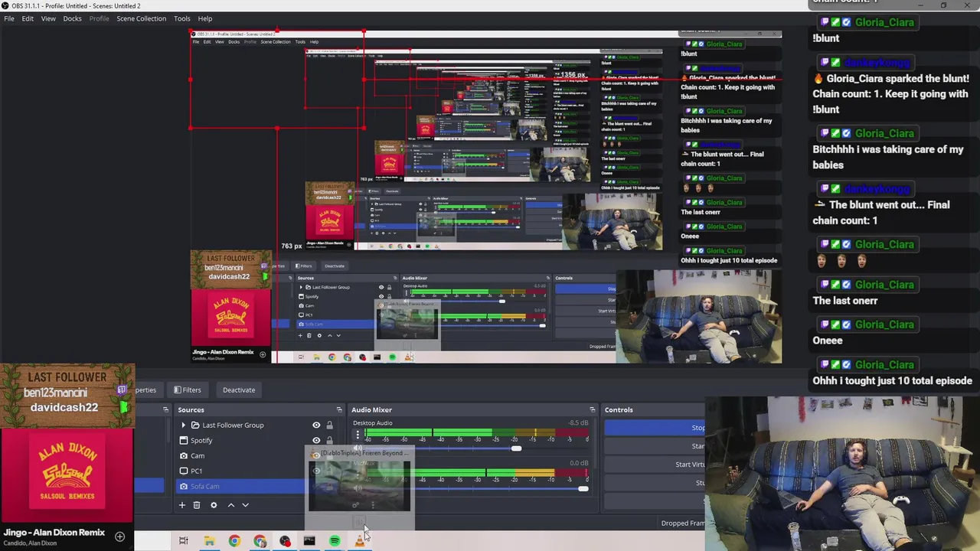
Task: Open the OBS taskbar icon
Action: 285,541
